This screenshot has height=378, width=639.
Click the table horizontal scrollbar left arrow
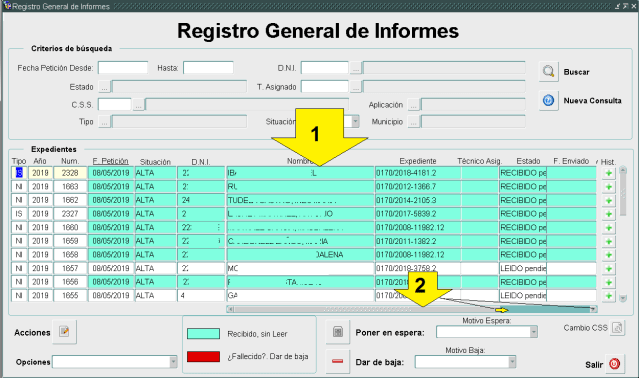click(x=231, y=310)
